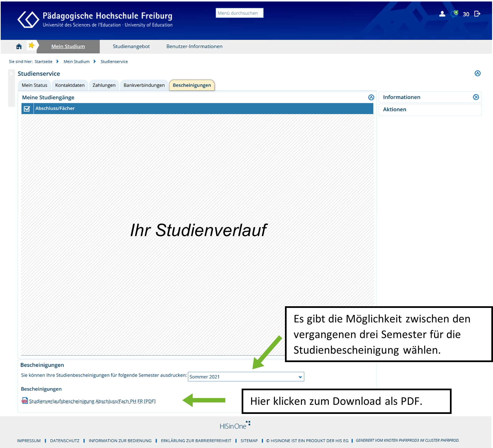Image resolution: width=493 pixels, height=448 pixels.
Task: Toggle the Abschluss/Fächer select-all checkbox
Action: [27, 109]
